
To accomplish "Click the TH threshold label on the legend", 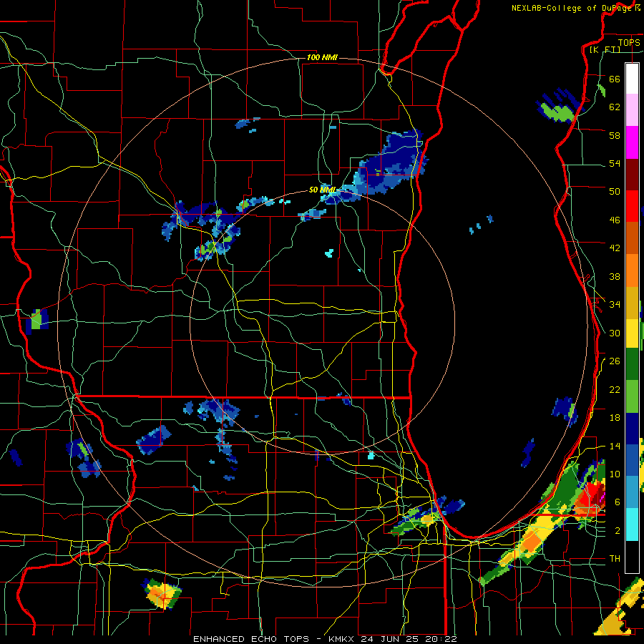I will [x=615, y=559].
